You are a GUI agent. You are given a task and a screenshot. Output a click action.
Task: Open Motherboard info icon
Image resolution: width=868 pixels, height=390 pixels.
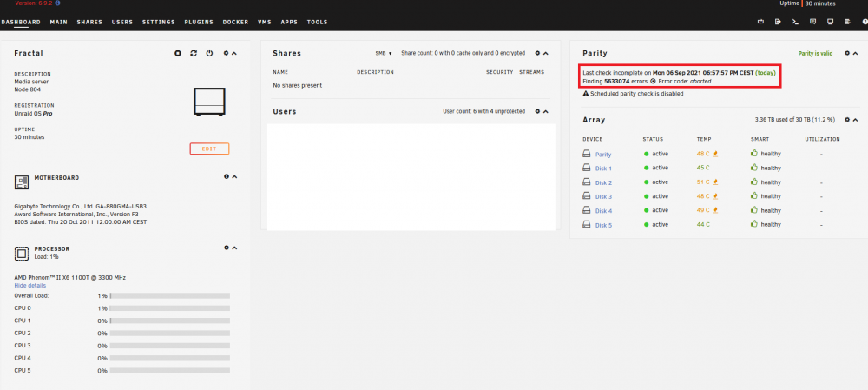point(227,176)
